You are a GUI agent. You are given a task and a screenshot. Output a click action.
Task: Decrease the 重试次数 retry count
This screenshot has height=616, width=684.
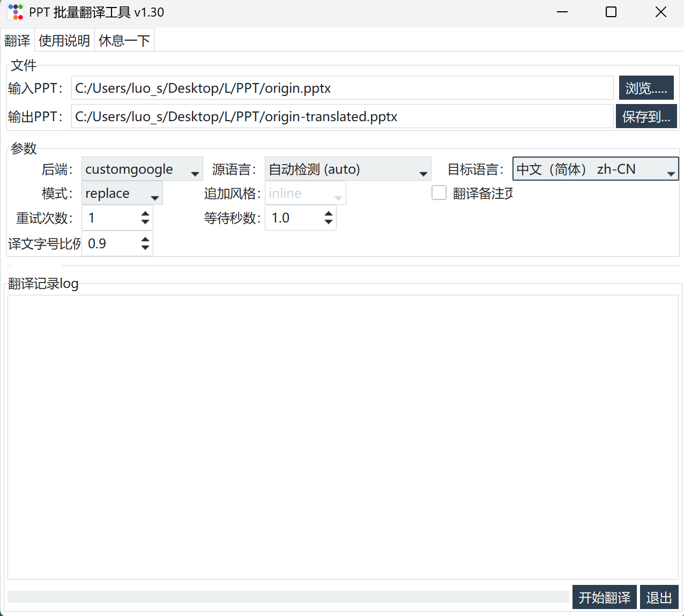(x=145, y=222)
